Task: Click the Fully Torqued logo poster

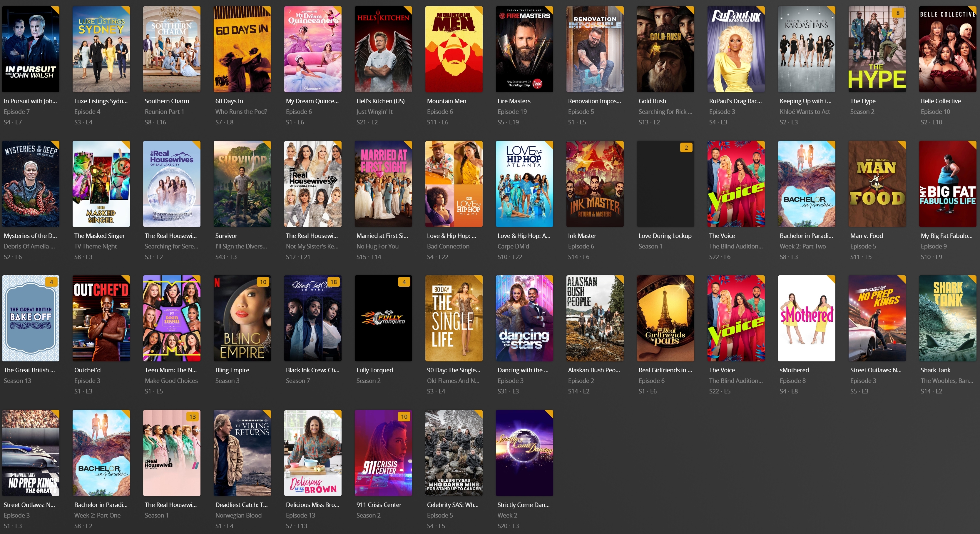Action: [383, 318]
